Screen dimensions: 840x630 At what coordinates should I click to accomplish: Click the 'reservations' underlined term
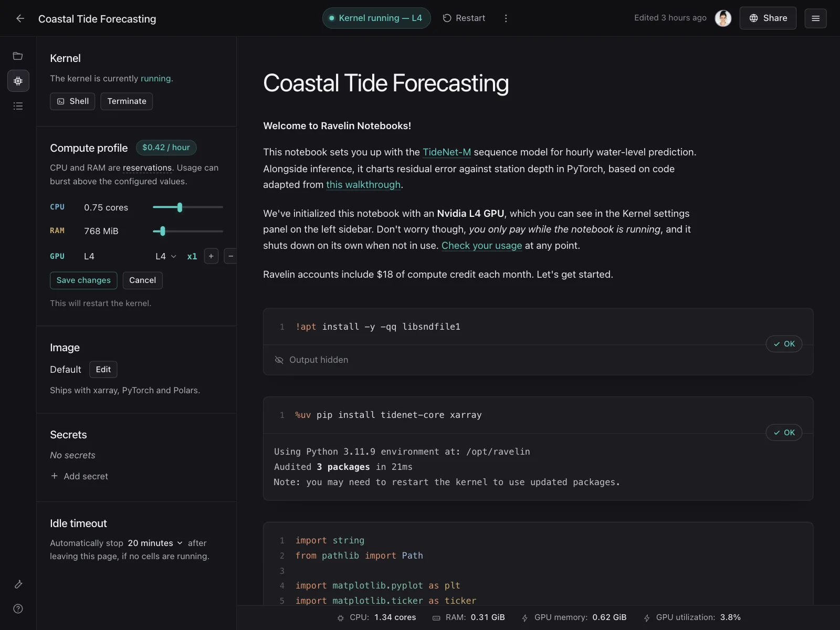(x=148, y=168)
